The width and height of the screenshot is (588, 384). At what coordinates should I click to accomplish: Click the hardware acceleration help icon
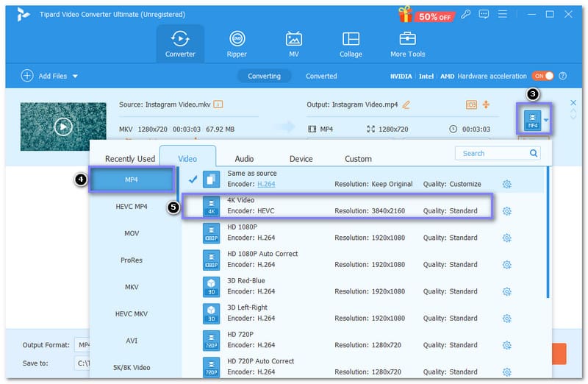point(562,76)
